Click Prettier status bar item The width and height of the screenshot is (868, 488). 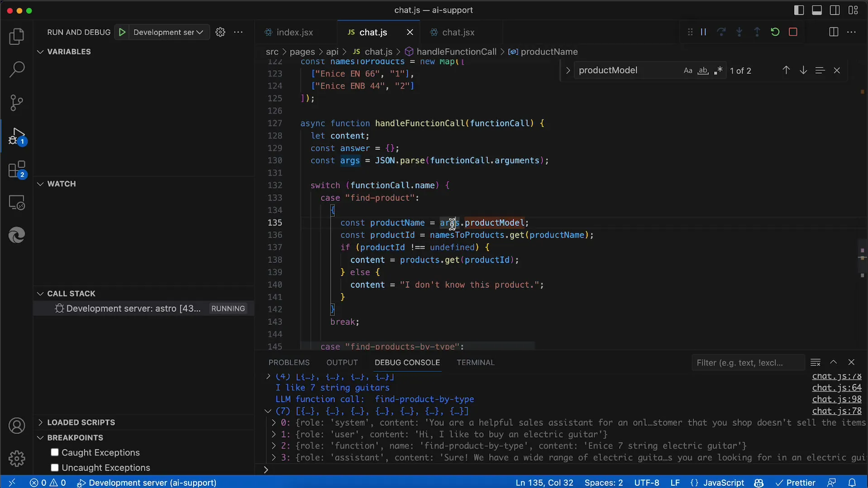click(796, 483)
